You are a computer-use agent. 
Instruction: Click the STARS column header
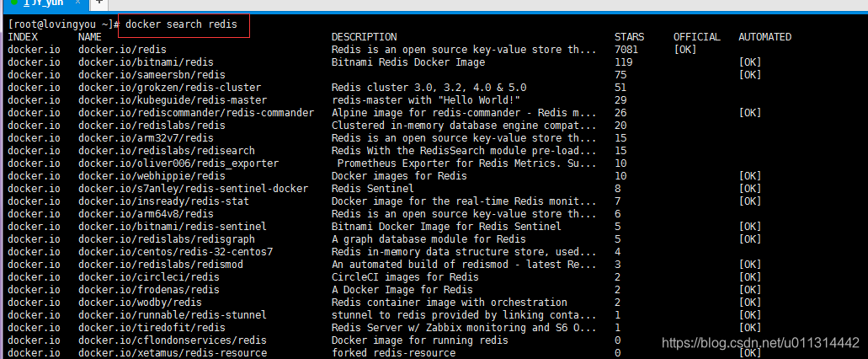(630, 37)
